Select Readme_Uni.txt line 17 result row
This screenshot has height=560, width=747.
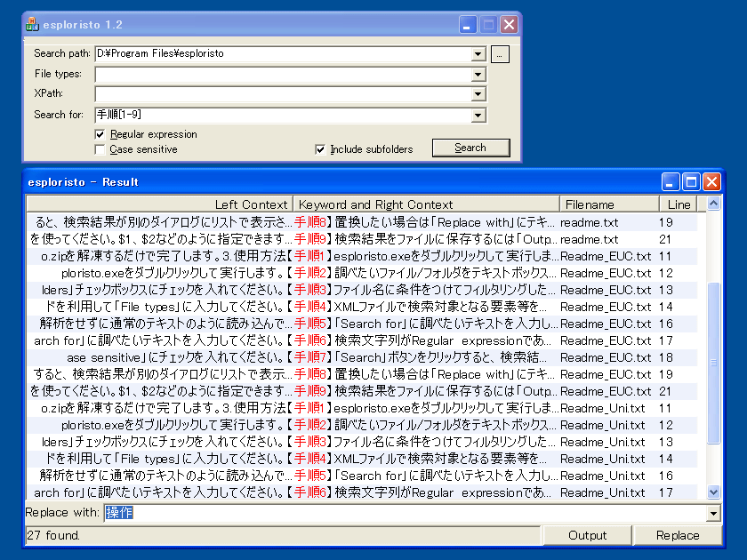362,492
